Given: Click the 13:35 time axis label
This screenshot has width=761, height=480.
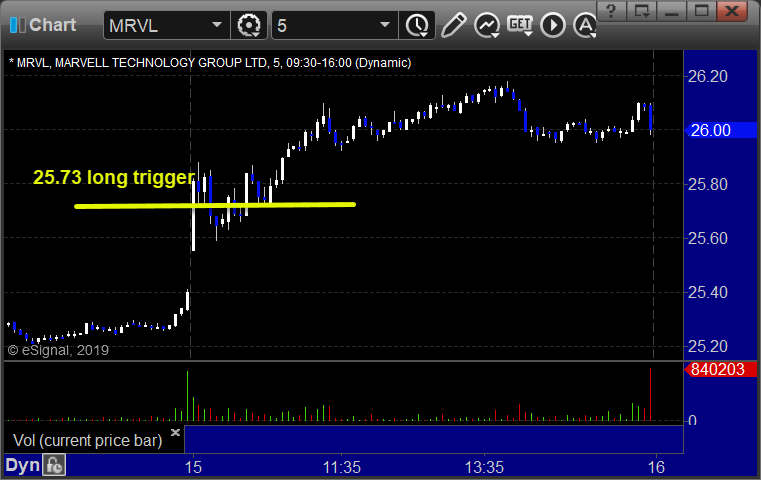Looking at the screenshot, I should pos(484,467).
